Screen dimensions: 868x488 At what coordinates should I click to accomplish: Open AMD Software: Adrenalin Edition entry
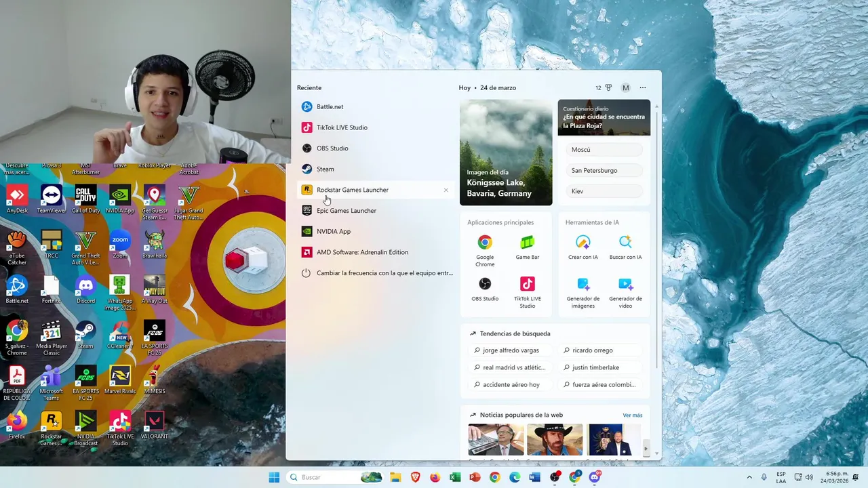pos(376,252)
